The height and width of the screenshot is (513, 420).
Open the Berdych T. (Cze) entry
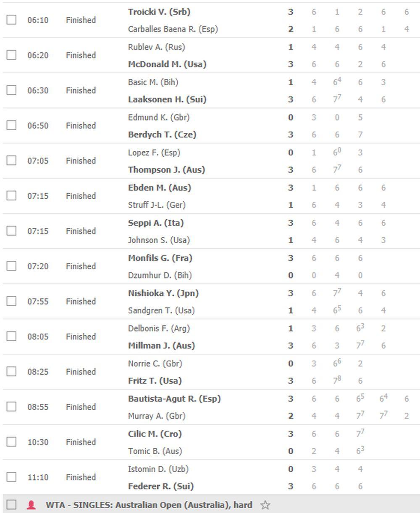(162, 134)
